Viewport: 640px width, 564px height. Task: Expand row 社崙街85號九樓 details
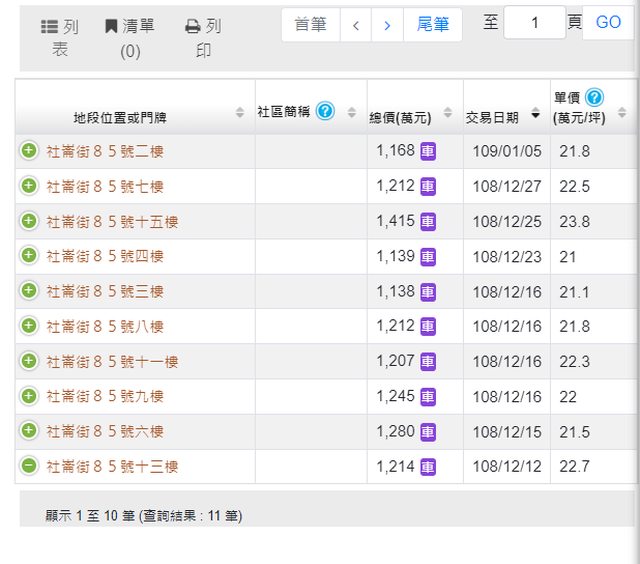pos(29,396)
